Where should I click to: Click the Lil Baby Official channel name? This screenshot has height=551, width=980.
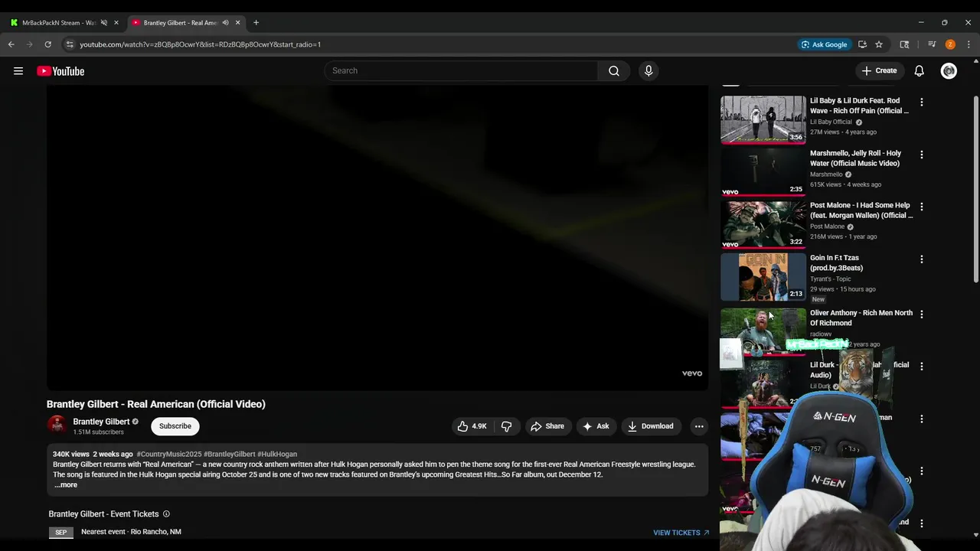(x=831, y=122)
